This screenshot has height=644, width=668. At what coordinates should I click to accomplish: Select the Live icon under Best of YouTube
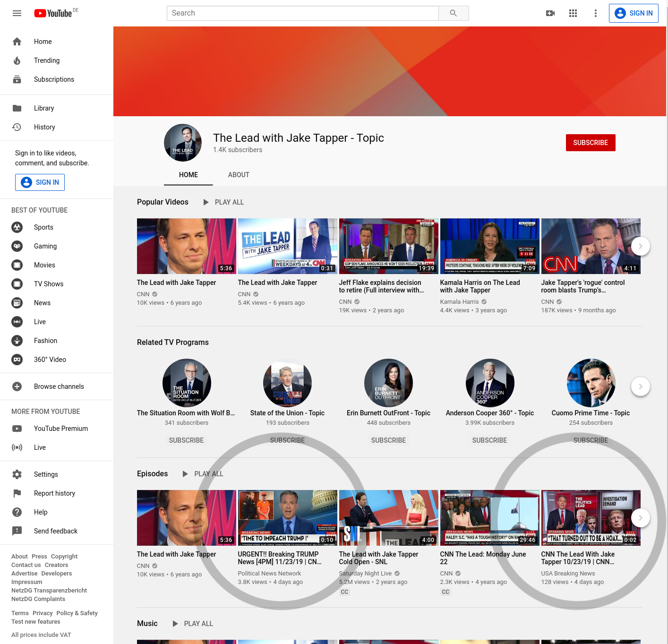[x=17, y=322]
